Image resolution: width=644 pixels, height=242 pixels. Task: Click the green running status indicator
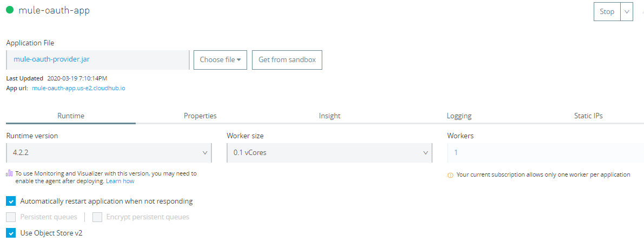pyautogui.click(x=10, y=10)
